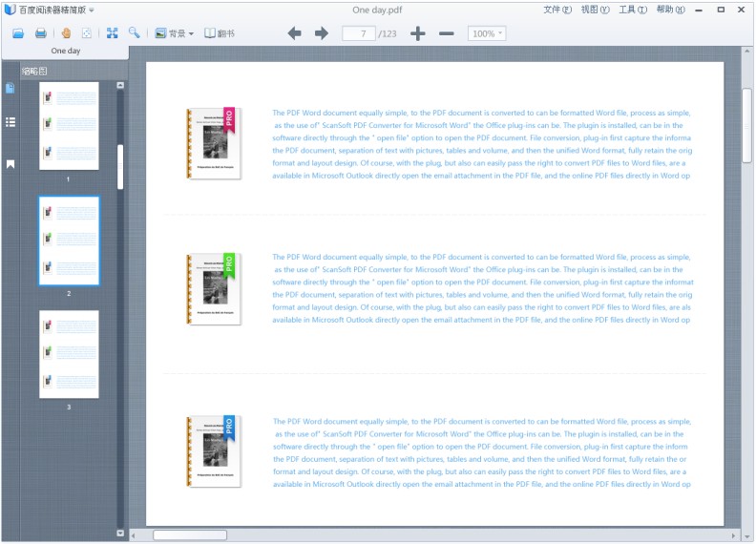Switch to the outline list sidebar icon

(10, 122)
